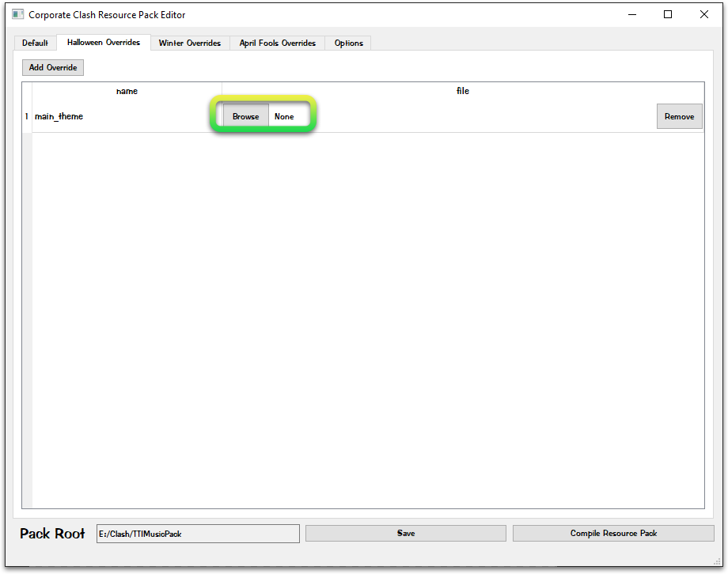Save the resource pack
Screen dimensions: 728x574
(406, 533)
